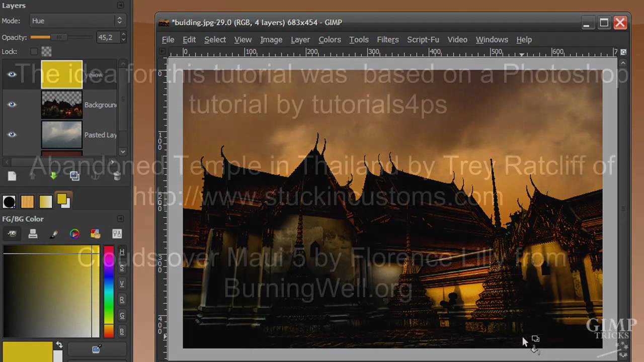Open the Edit menu
Image resolution: width=644 pixels, height=362 pixels.
click(189, 40)
